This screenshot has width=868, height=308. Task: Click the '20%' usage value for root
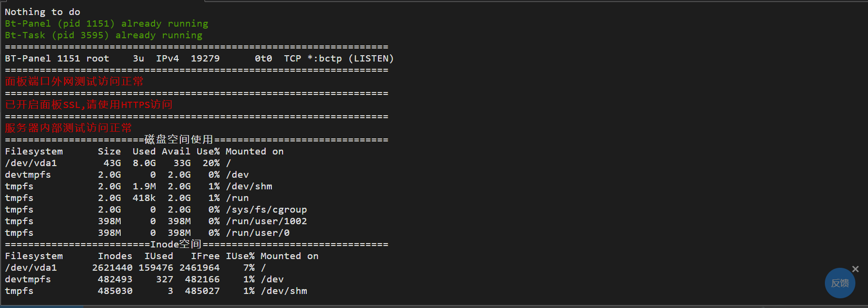[211, 163]
